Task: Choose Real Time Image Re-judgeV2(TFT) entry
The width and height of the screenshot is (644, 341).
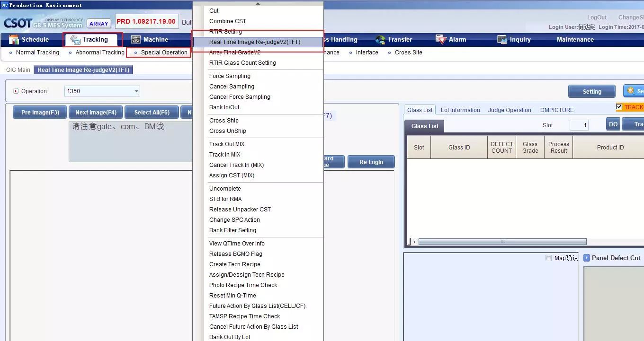Action: tap(254, 42)
